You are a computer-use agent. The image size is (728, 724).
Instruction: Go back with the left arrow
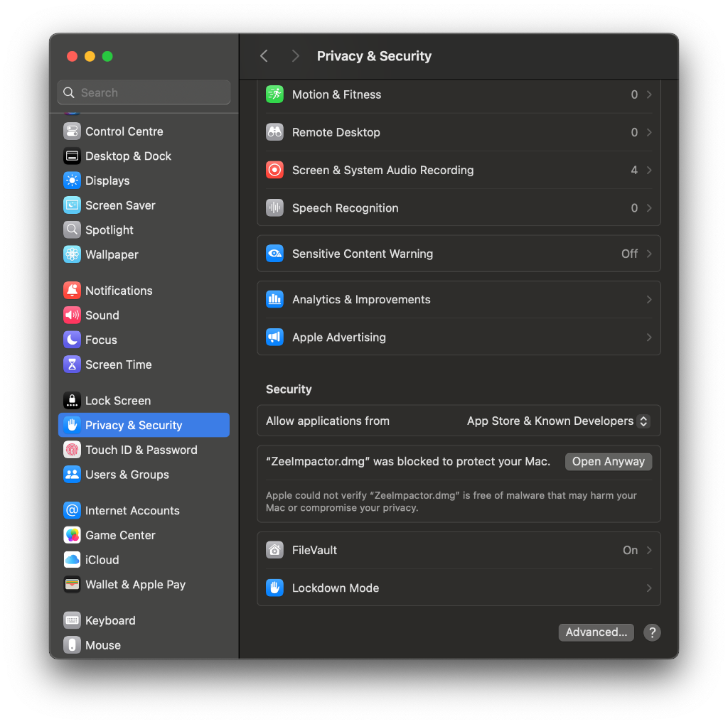[264, 56]
